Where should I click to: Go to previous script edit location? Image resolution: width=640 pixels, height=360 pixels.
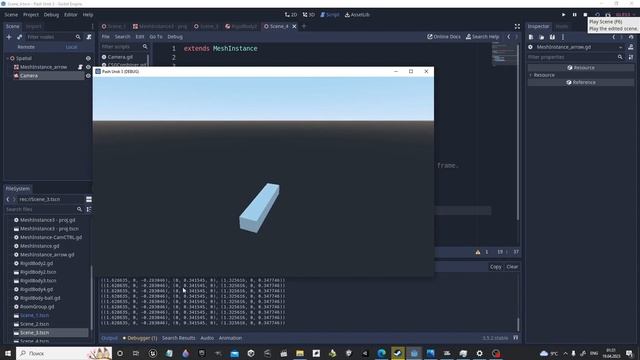click(x=509, y=37)
